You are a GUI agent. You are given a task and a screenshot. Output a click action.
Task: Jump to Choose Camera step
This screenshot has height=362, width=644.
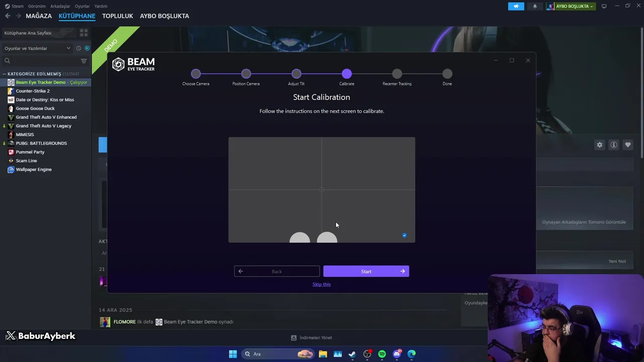pyautogui.click(x=196, y=74)
